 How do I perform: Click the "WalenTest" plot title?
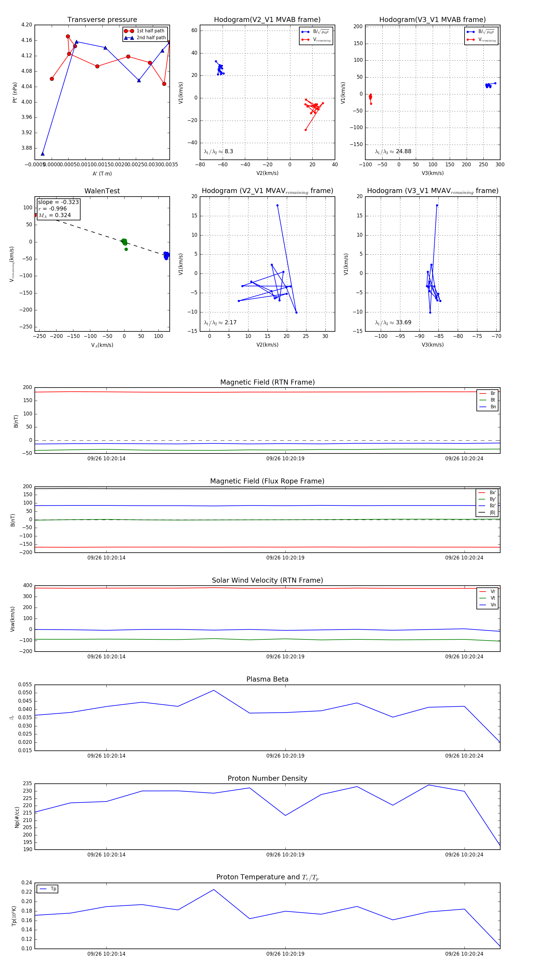pyautogui.click(x=102, y=191)
